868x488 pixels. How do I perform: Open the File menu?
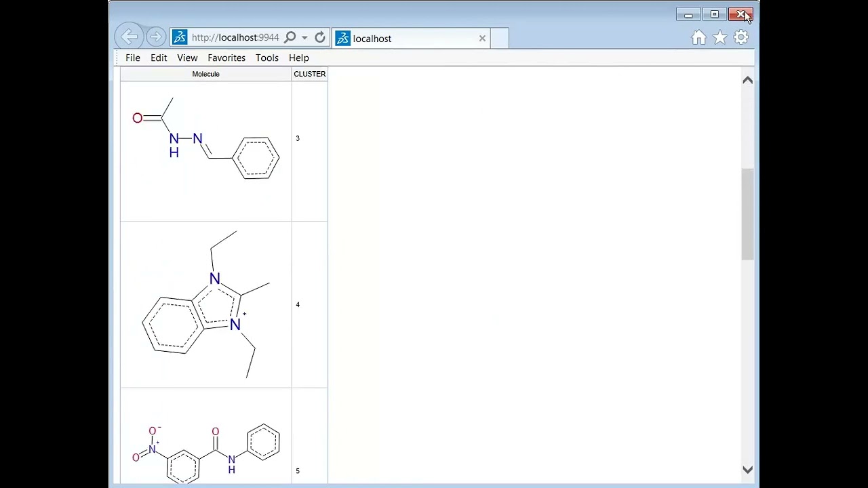(x=133, y=58)
